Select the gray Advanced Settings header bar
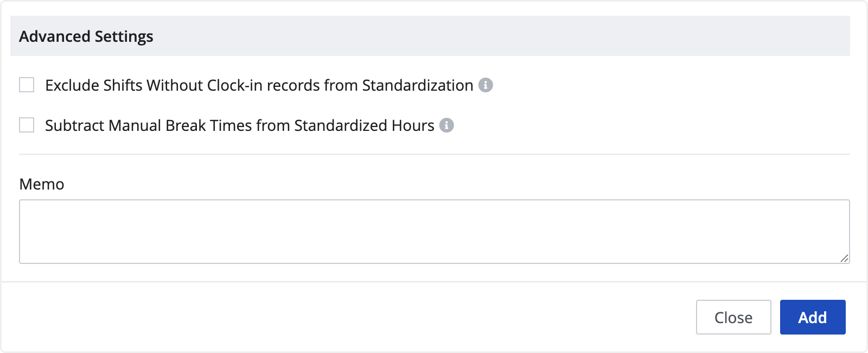The image size is (868, 353). [488, 36]
